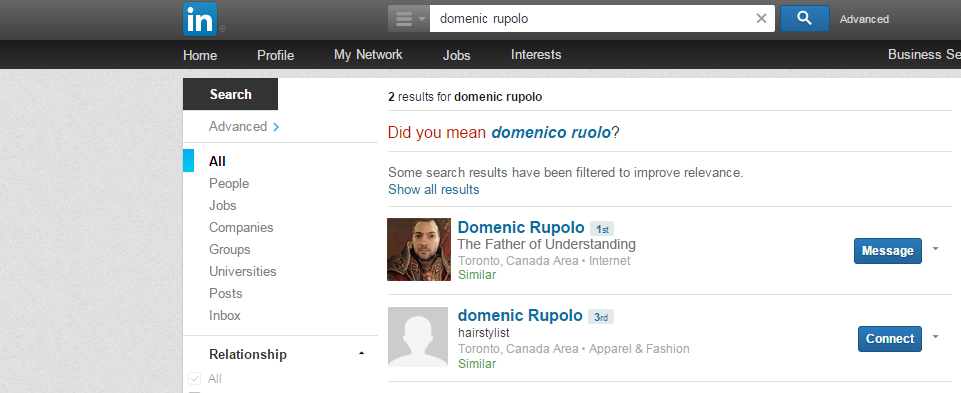
Task: Open the blank avatar of domenic Rupolo
Action: click(x=419, y=337)
